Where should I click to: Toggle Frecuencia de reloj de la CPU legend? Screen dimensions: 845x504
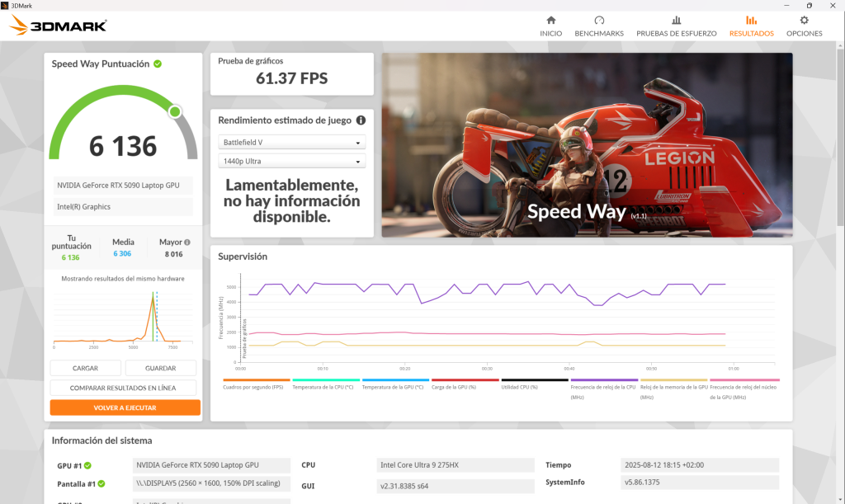point(604,387)
